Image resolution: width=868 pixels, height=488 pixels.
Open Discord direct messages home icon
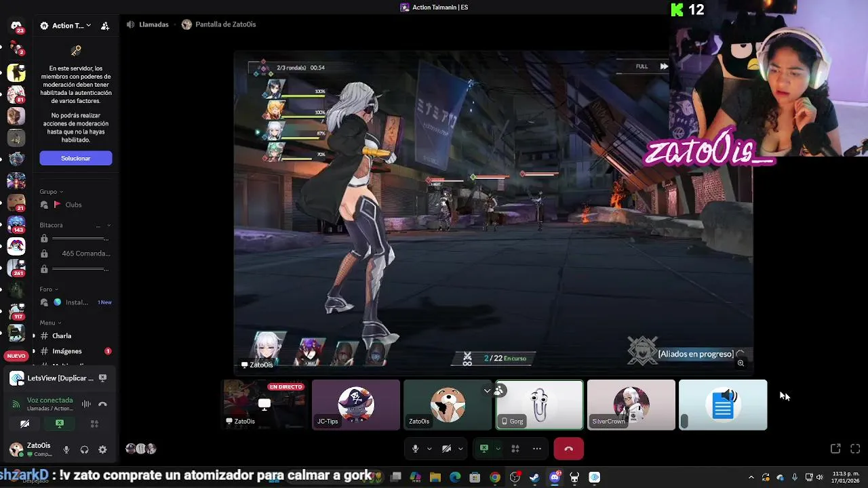(16, 26)
